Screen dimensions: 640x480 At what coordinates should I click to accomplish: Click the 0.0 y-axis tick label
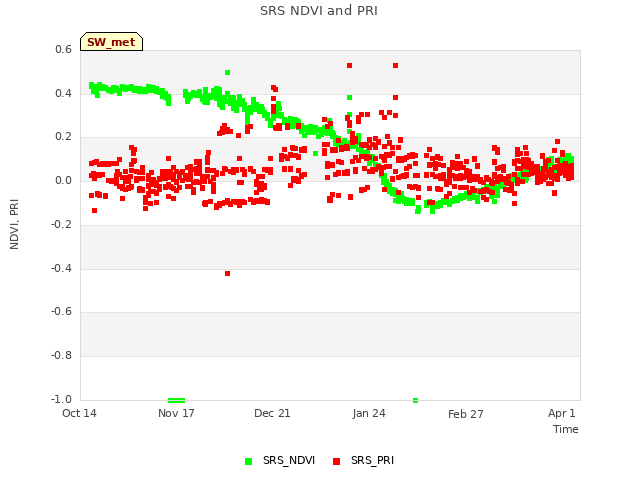click(x=64, y=180)
